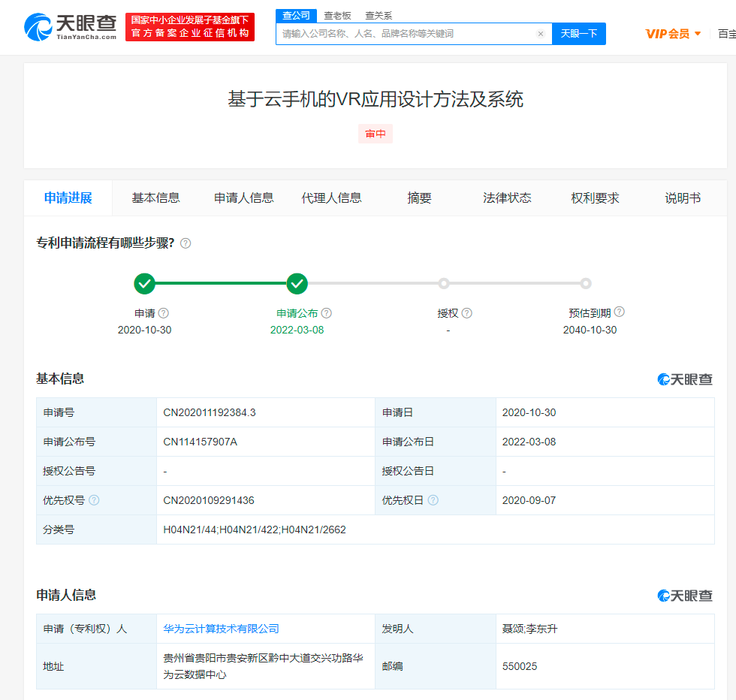The width and height of the screenshot is (736, 700).
Task: Switch to the 说明书 tab
Action: click(x=682, y=198)
